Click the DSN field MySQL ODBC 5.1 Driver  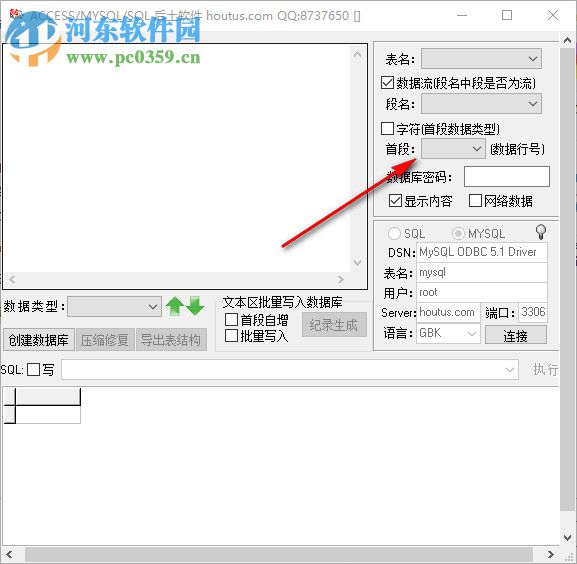482,252
